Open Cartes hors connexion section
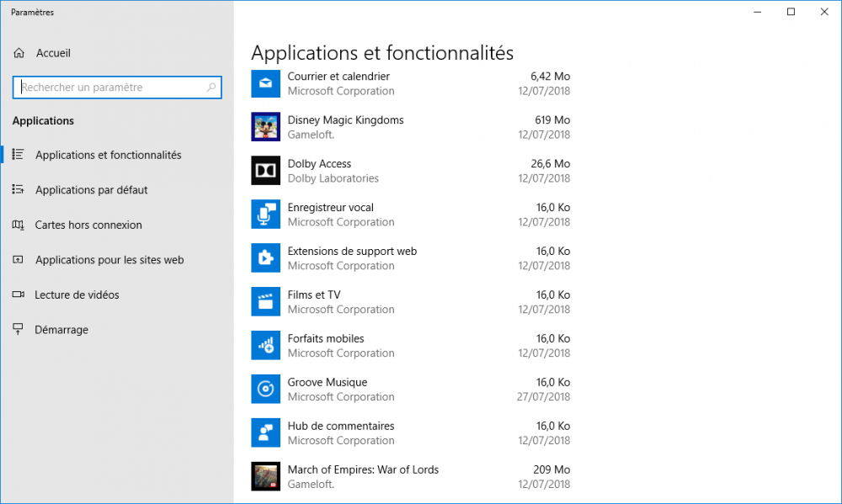The image size is (842, 504). 88,225
